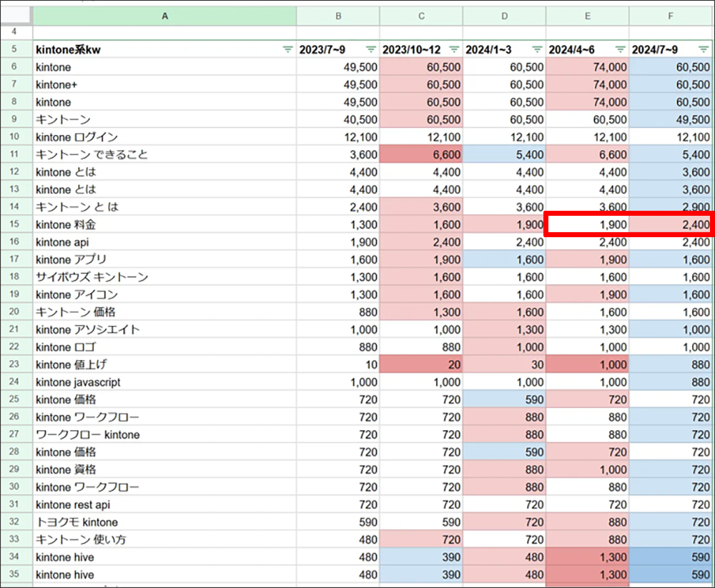The image size is (715, 588).
Task: Click cell 'ワークフロー kintone'
Action: click(x=164, y=434)
